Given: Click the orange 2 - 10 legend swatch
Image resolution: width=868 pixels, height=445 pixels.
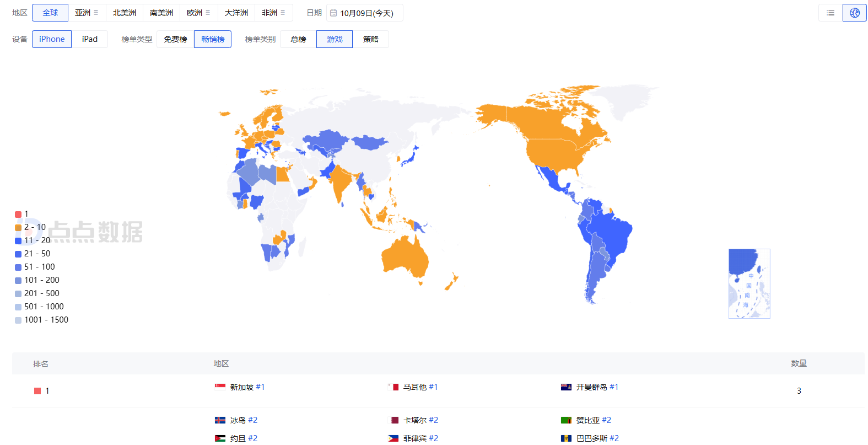Looking at the screenshot, I should point(18,227).
